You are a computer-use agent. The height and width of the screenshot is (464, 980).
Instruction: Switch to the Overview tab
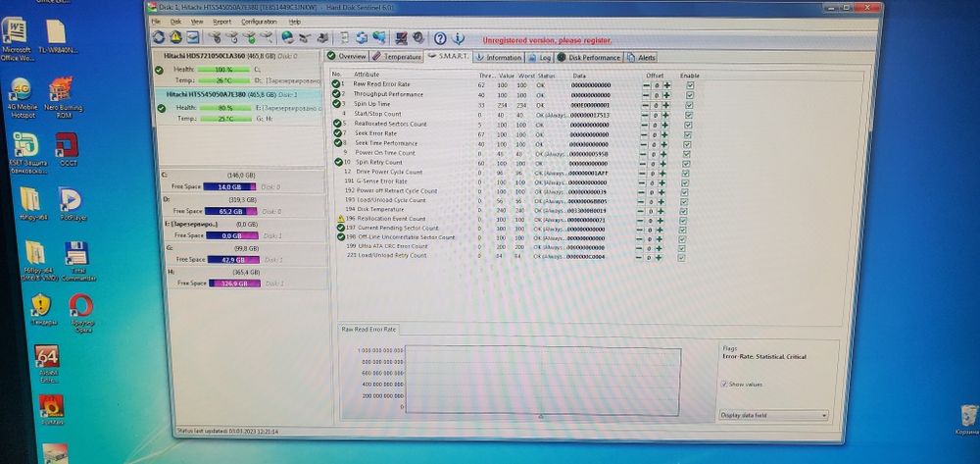coord(346,56)
